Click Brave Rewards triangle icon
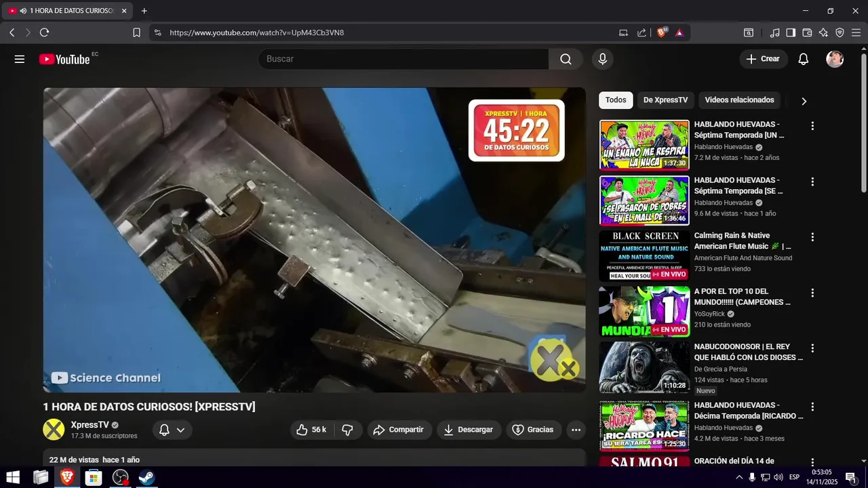Image resolution: width=868 pixels, height=488 pixels. pyautogui.click(x=679, y=33)
